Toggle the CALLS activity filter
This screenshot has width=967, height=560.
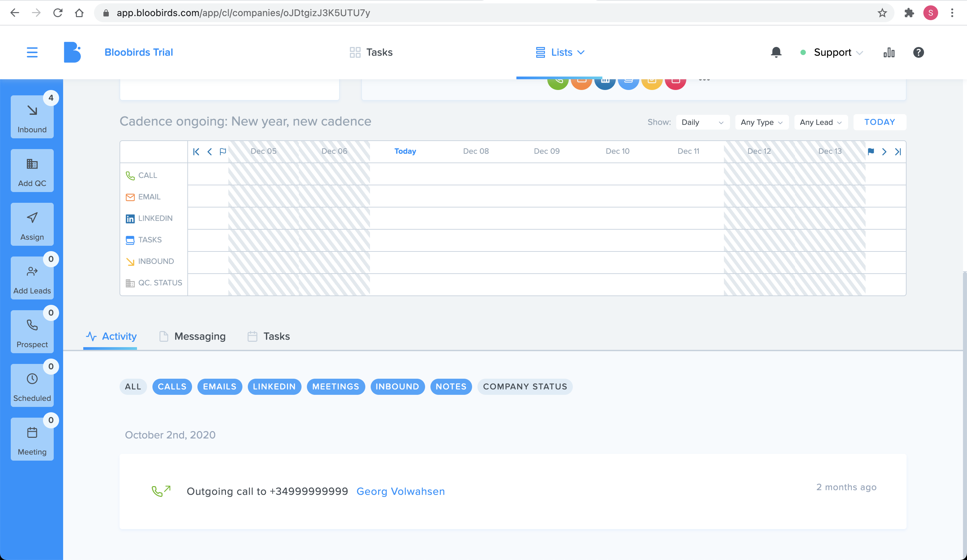[x=172, y=387]
